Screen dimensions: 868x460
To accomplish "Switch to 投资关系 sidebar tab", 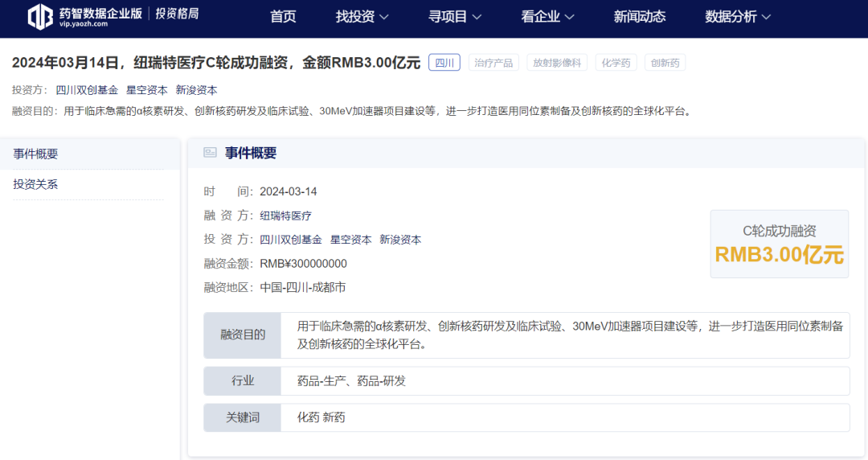I will [88, 184].
